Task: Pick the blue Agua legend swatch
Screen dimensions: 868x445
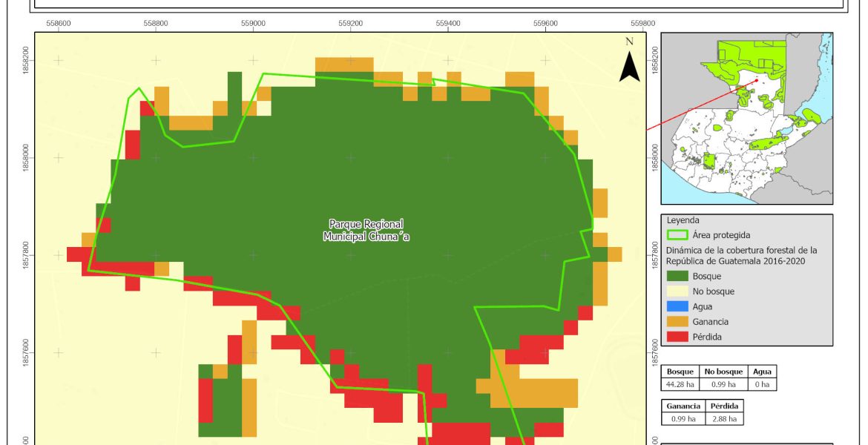Action: coord(677,306)
